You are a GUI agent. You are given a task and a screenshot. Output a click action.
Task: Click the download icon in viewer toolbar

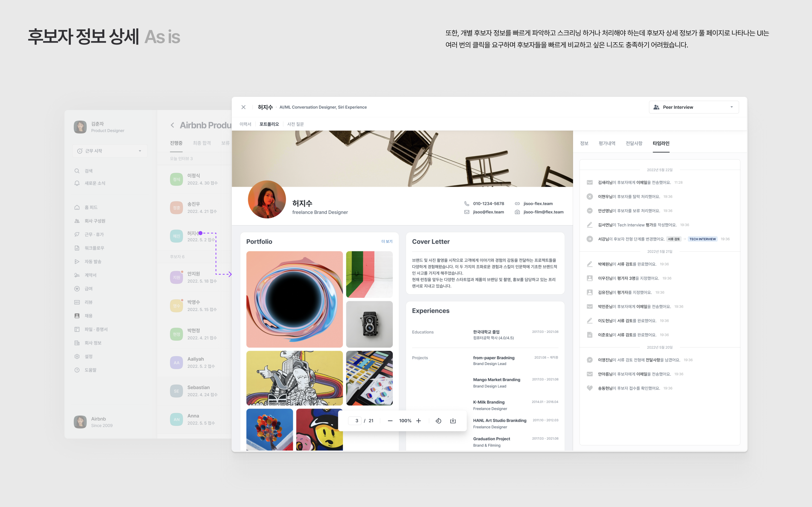pos(453,421)
